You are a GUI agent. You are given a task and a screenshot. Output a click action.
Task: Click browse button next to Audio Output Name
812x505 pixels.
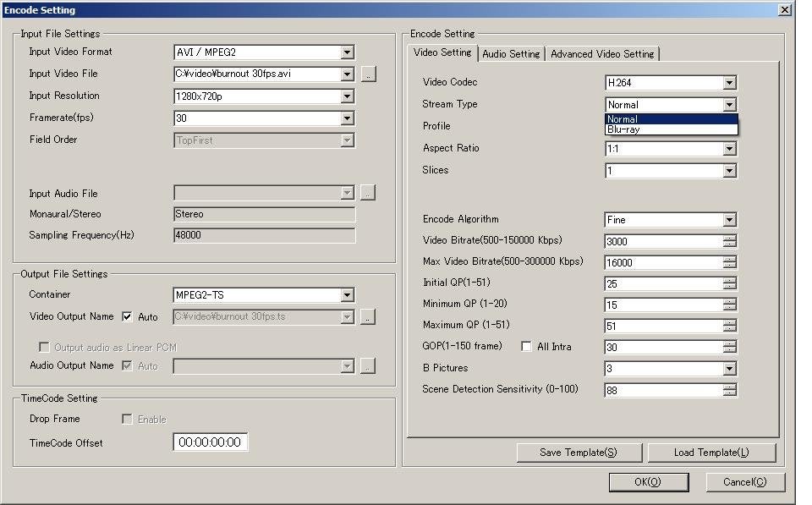[x=368, y=366]
